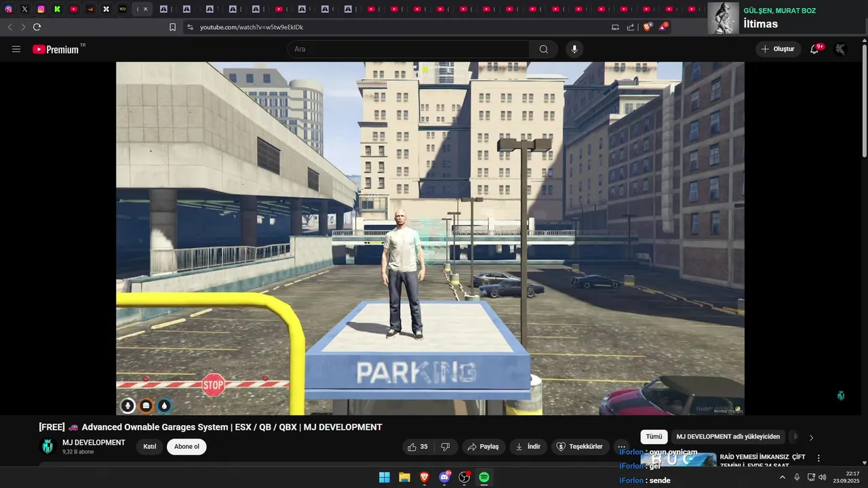Viewport: 868px width, 488px height.
Task: Show more filter chips with right arrow
Action: coord(811,437)
